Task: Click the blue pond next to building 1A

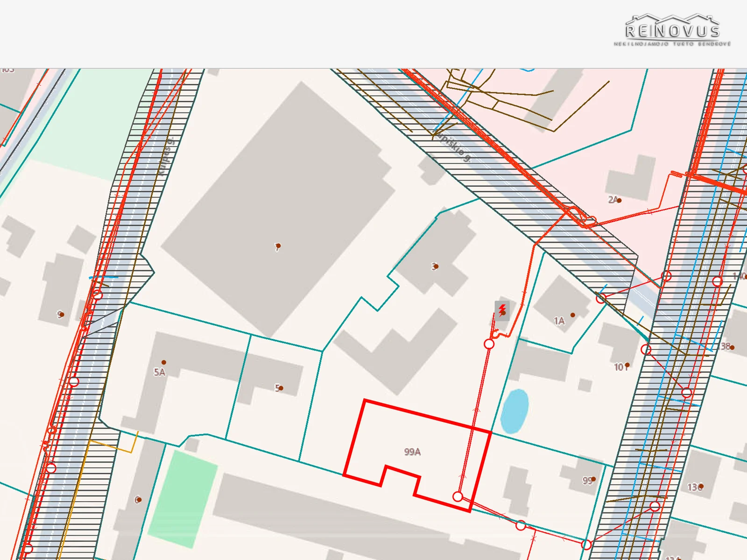Action: coord(514,412)
